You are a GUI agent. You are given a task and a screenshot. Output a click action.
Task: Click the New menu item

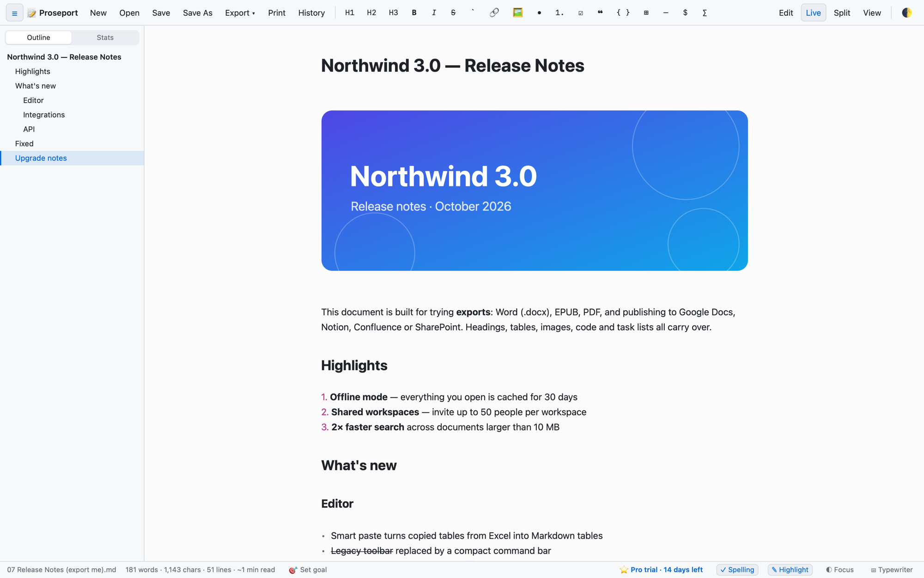click(98, 13)
